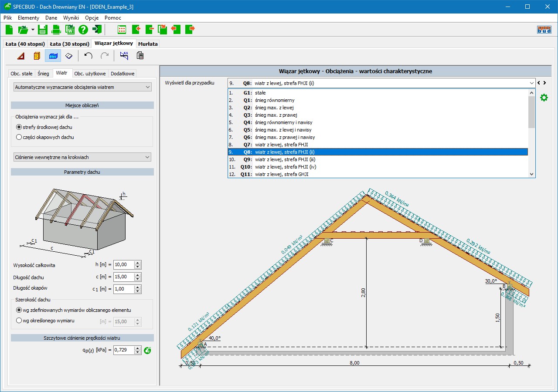558x392 pixels.
Task: Save the project with the floppy disk icon
Action: (x=42, y=30)
